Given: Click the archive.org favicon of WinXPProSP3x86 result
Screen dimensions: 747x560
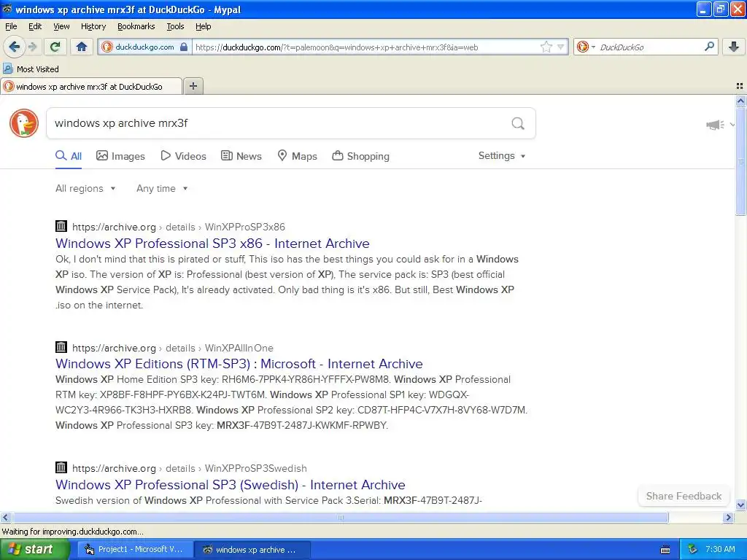Looking at the screenshot, I should [x=61, y=226].
